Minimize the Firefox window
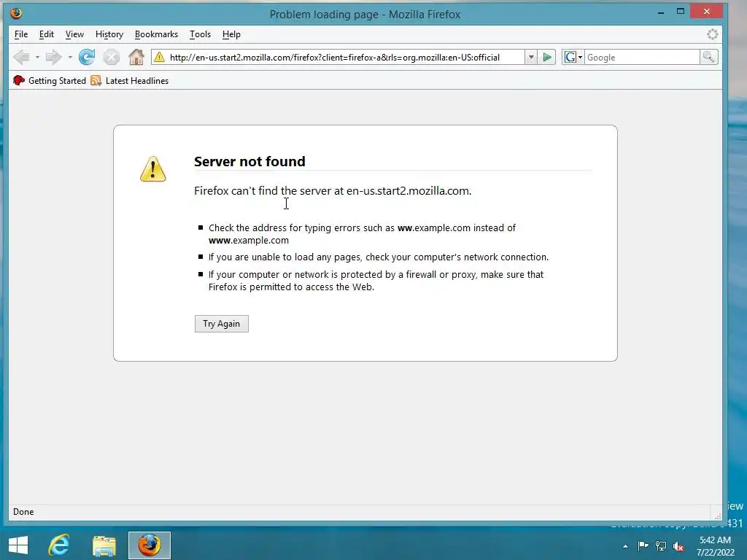 click(661, 12)
